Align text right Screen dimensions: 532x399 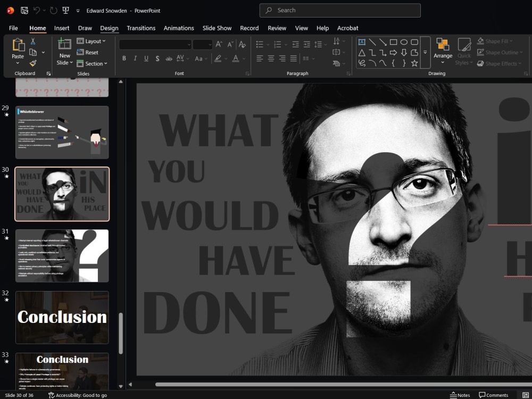click(x=282, y=59)
